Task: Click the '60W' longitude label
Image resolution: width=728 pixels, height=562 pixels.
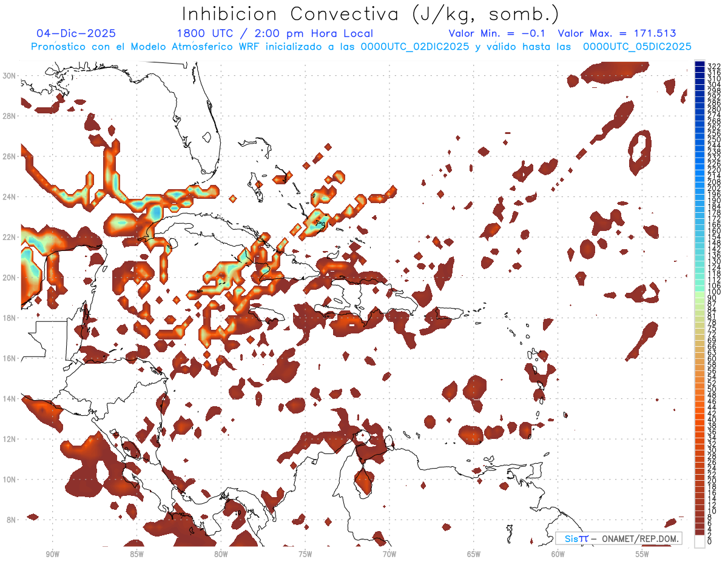Action: tap(558, 554)
